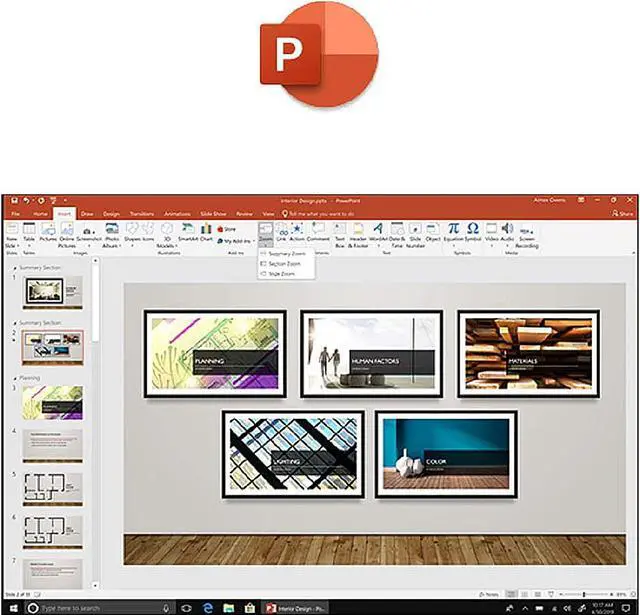Open the My Add-ins dropdown
Viewport: 640px width, 615px height.
tap(236, 241)
